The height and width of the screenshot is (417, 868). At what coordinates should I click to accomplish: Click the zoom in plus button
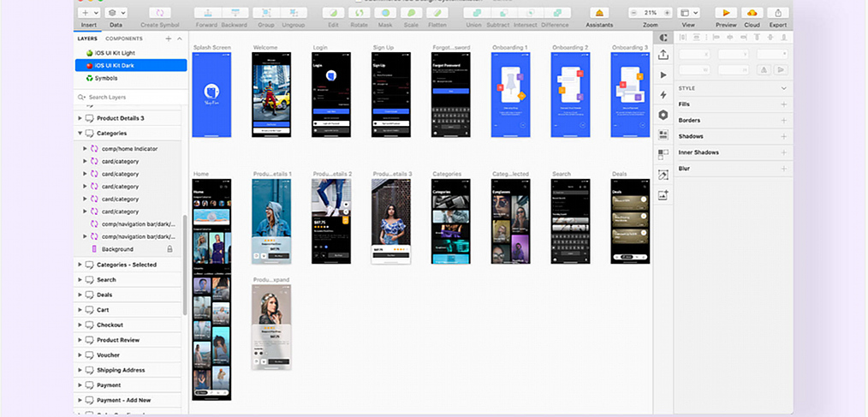(x=666, y=13)
